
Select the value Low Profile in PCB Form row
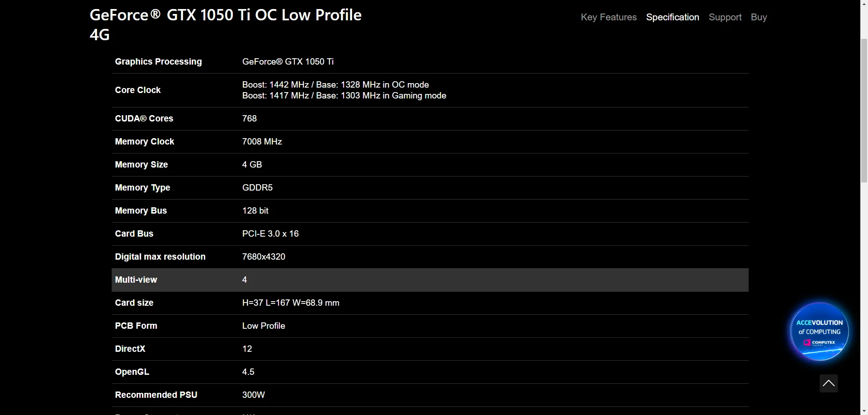[x=264, y=326]
